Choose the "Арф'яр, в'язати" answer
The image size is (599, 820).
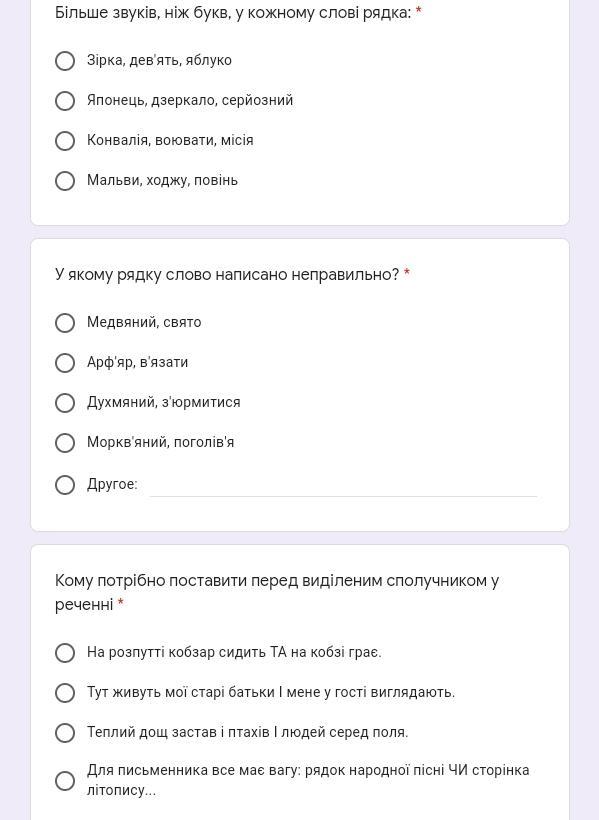(65, 362)
